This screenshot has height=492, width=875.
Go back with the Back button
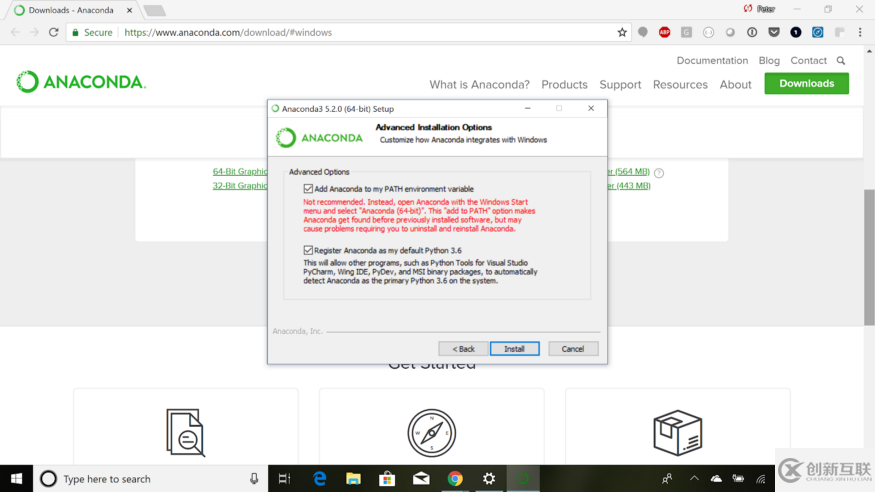coord(463,349)
